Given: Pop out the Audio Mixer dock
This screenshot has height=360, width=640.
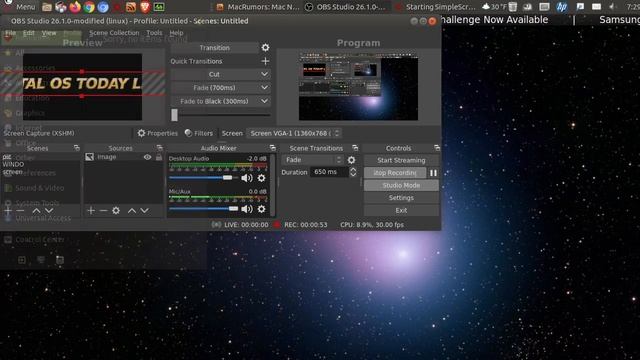Looking at the screenshot, I should click(x=272, y=148).
